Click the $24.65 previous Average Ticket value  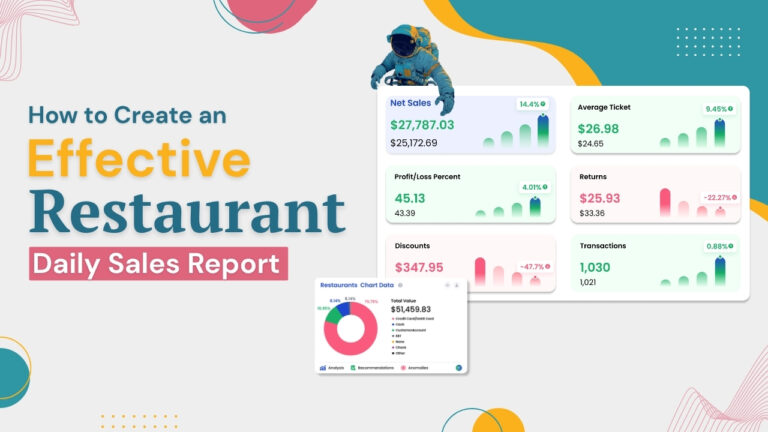tap(591, 144)
